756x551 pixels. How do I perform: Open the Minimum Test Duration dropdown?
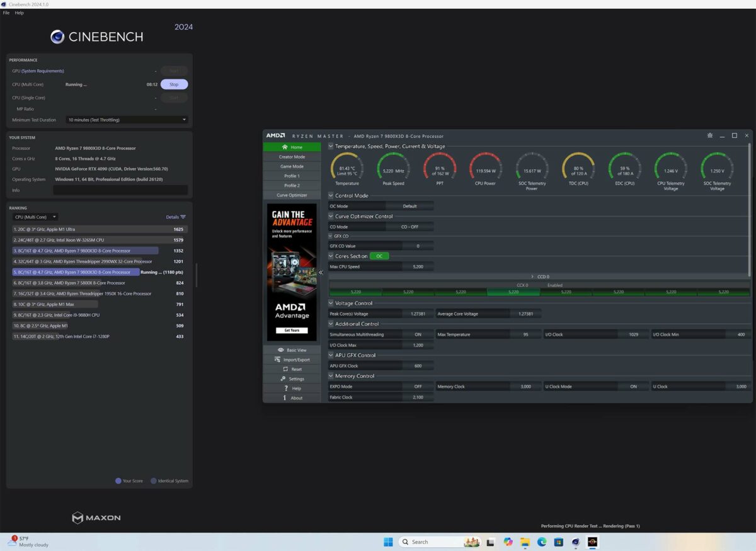tap(126, 120)
